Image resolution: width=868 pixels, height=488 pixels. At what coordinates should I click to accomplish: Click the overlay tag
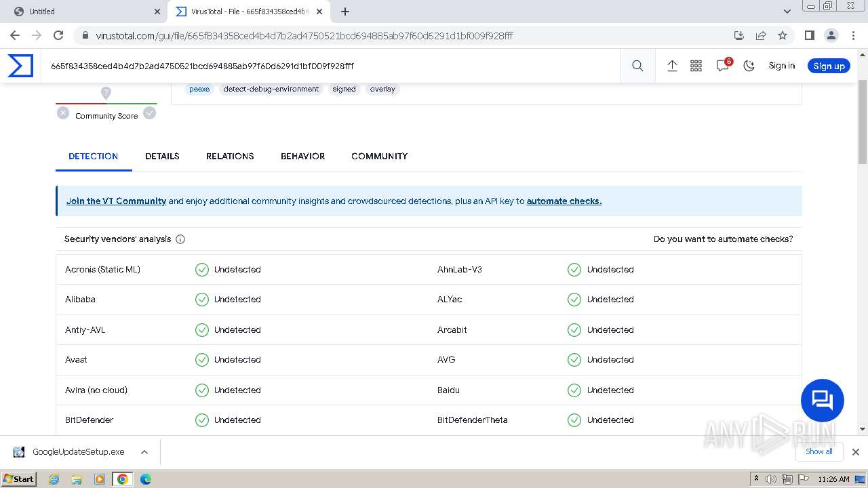[x=382, y=89]
